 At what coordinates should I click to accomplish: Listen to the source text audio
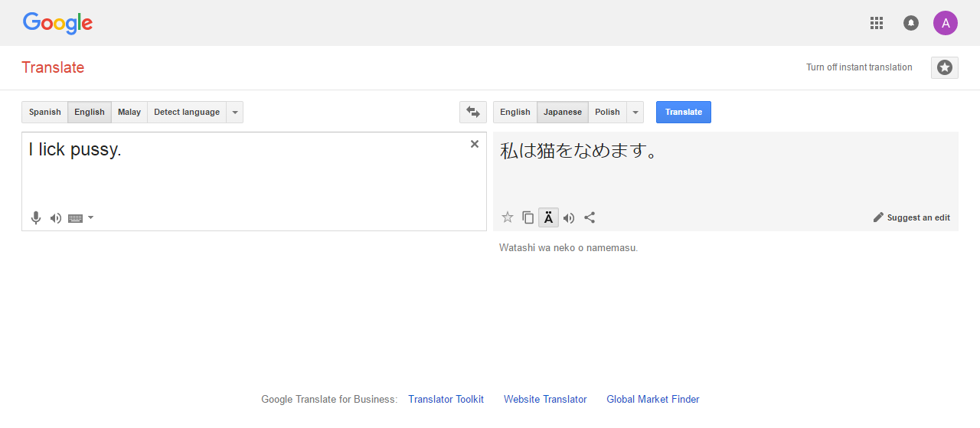pos(56,218)
